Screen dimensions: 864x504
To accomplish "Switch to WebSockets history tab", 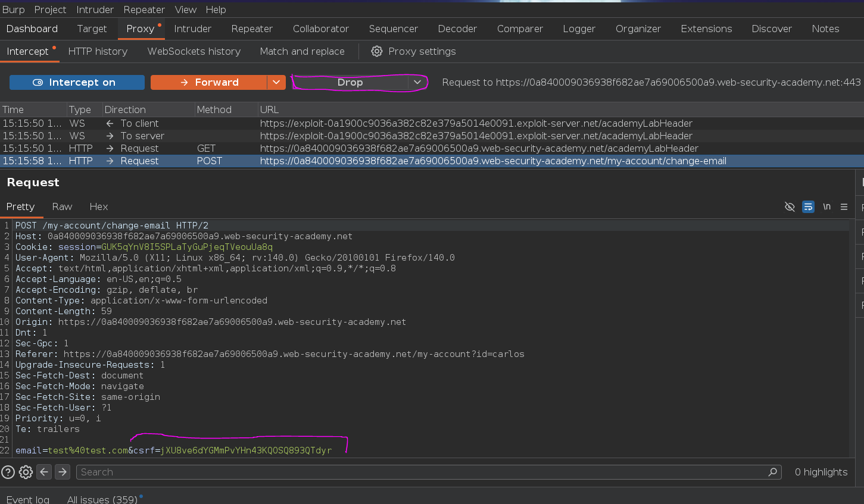I will [194, 51].
